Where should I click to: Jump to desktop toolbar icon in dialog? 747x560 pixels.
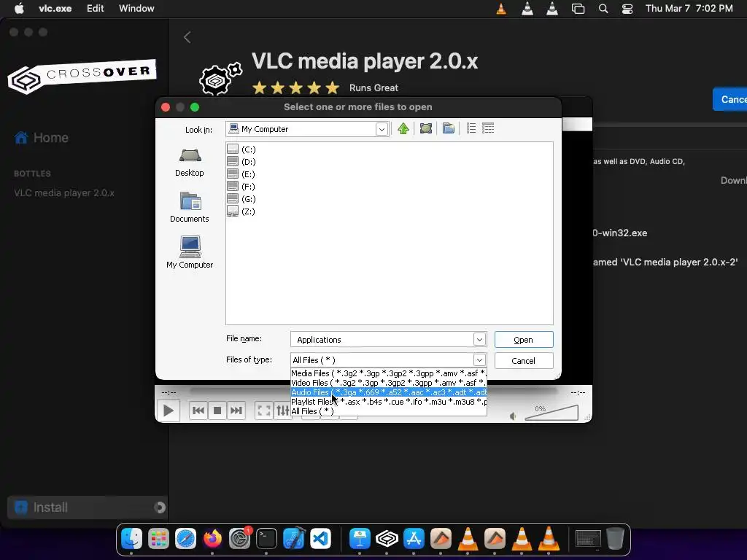[426, 128]
